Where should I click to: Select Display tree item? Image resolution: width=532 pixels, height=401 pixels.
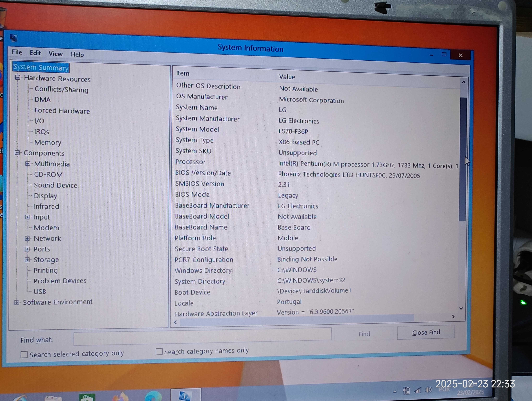pyautogui.click(x=46, y=196)
